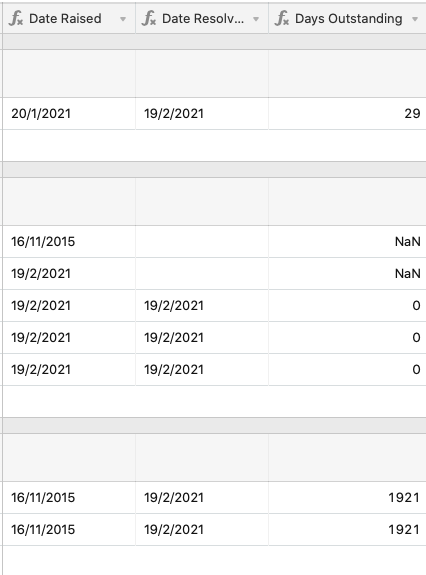Viewport: 426px width, 575px height.
Task: Select the Date Resolved column header text
Action: [203, 18]
